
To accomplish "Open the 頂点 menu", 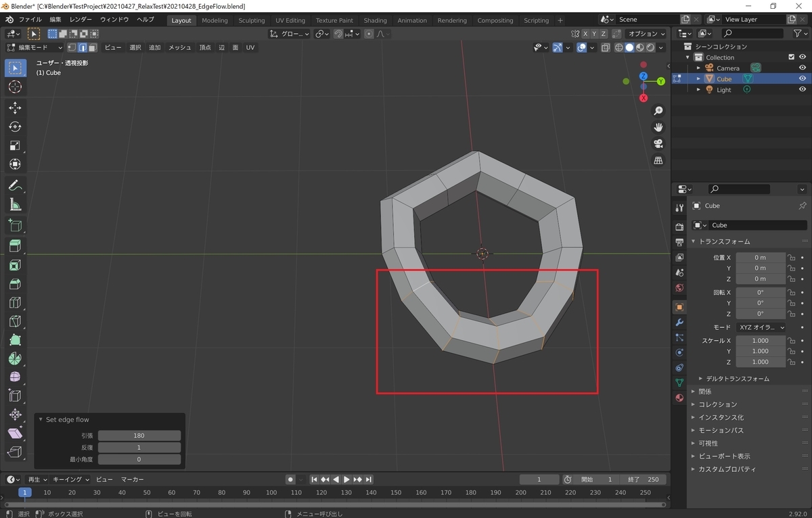I will tap(205, 47).
